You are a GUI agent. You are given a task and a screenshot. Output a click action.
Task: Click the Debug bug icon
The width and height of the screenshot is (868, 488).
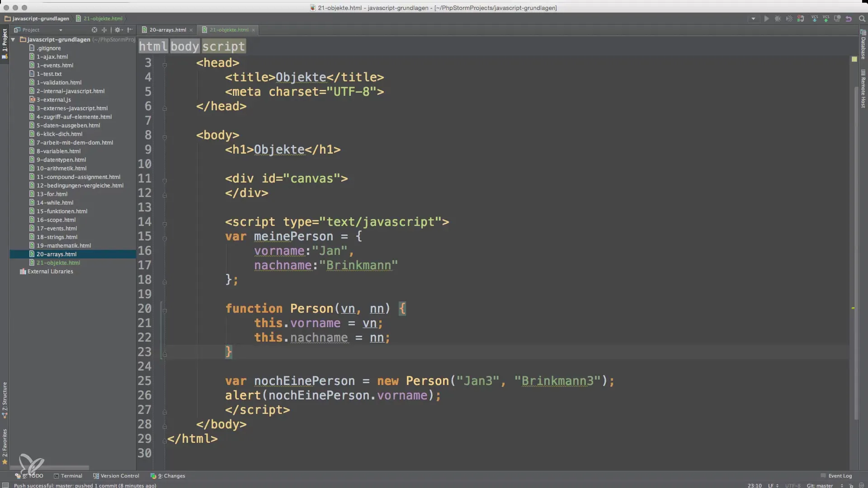pyautogui.click(x=778, y=19)
